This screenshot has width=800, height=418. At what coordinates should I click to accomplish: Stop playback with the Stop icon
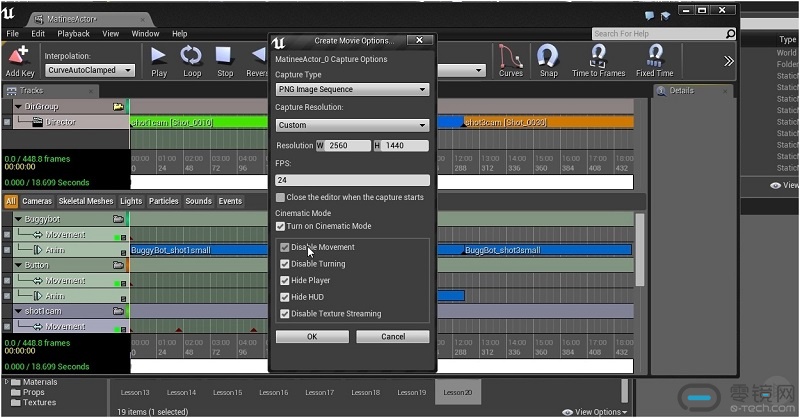coord(224,55)
